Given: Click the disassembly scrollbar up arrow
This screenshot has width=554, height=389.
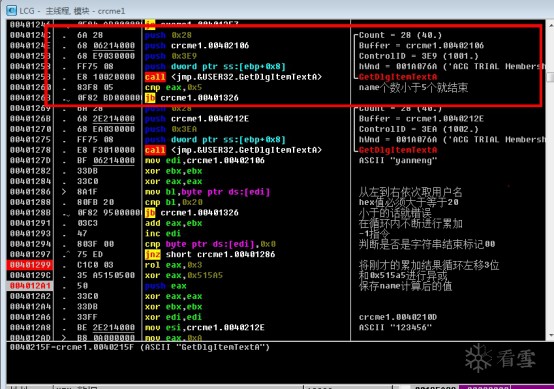Looking at the screenshot, I should [x=550, y=25].
